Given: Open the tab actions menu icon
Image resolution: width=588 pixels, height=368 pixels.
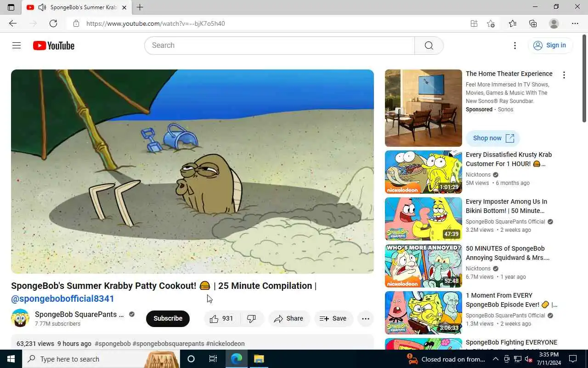Looking at the screenshot, I should (11, 7).
